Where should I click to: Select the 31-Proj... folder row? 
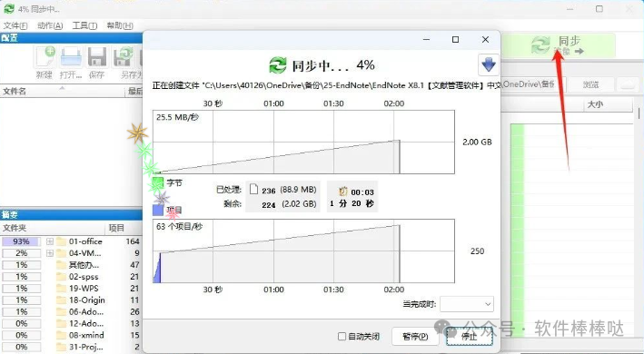pos(72,347)
